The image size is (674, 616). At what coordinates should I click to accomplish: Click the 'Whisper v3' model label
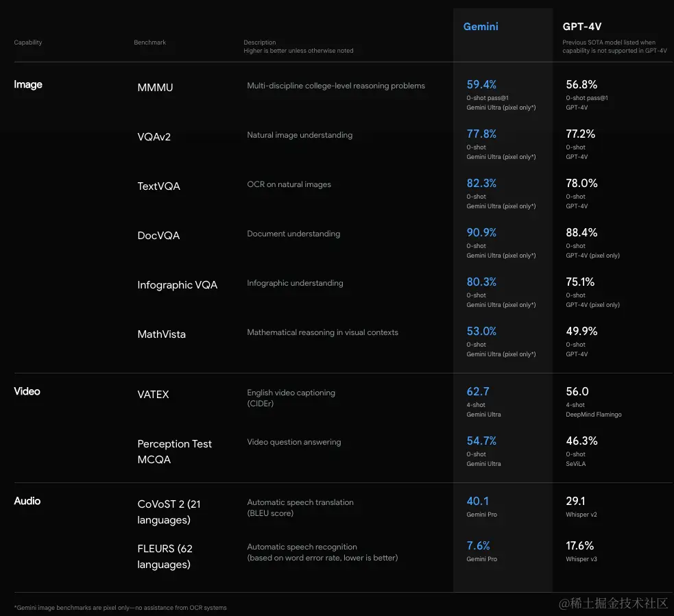[581, 559]
